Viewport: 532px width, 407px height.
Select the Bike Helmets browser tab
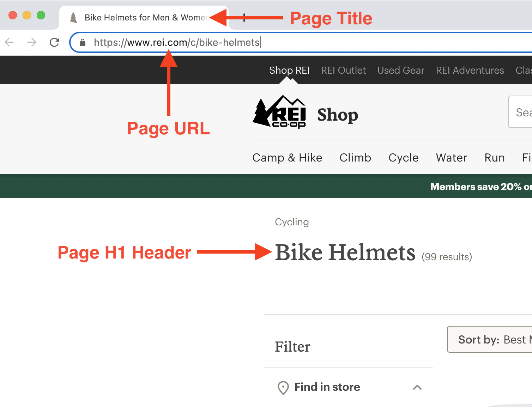(x=144, y=18)
